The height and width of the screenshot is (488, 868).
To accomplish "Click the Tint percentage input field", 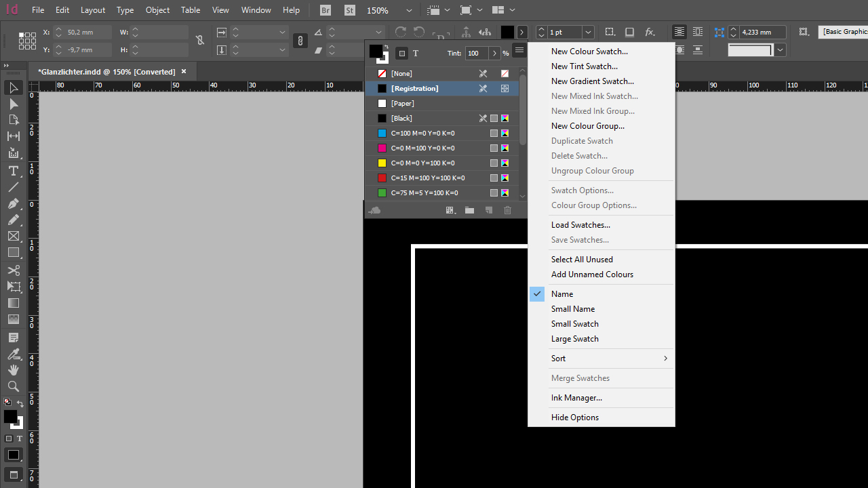I will (477, 54).
